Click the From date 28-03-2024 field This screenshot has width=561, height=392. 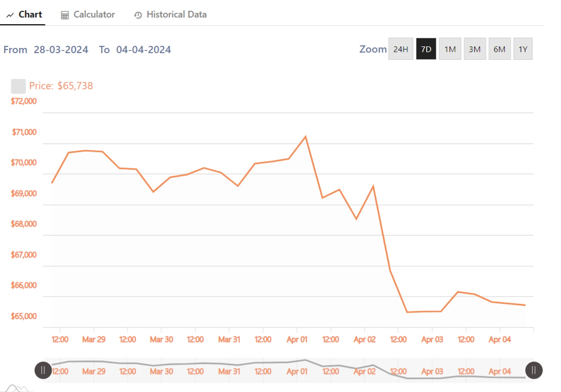click(61, 50)
